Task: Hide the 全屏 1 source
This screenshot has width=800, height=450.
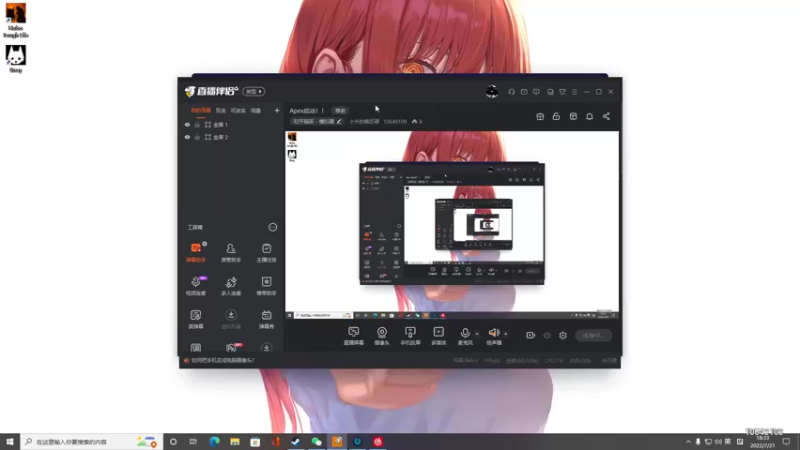Action: point(187,124)
